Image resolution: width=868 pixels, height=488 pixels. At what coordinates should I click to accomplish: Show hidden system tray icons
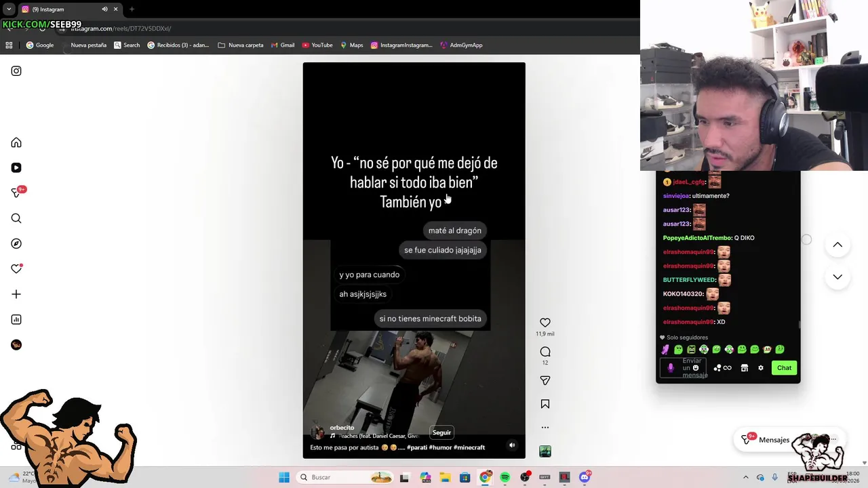[x=746, y=477]
